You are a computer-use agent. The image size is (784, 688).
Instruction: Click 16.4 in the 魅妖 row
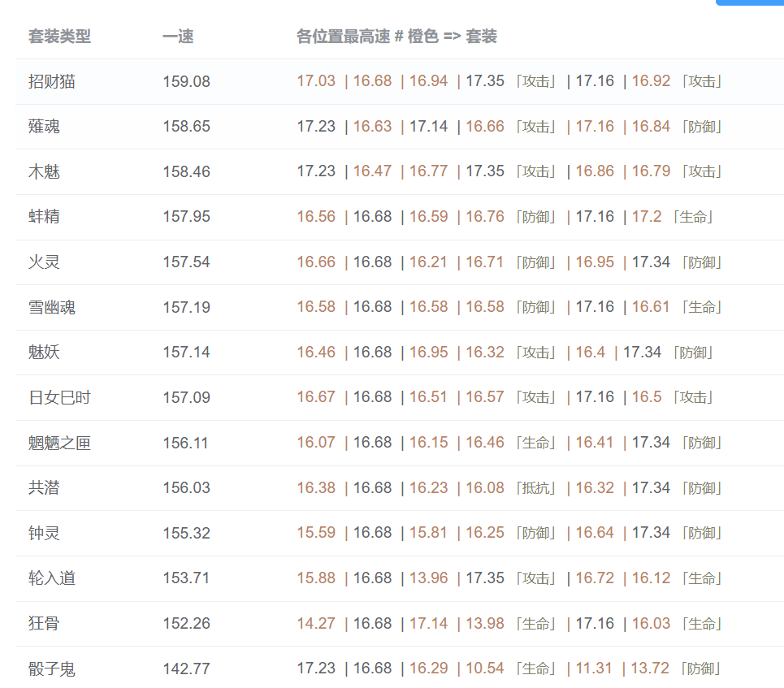[590, 352]
